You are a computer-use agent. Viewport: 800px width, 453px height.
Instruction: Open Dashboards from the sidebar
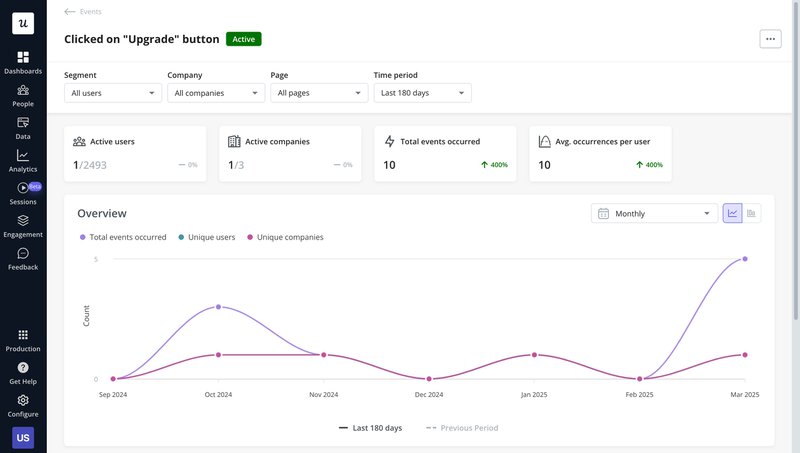pyautogui.click(x=23, y=58)
